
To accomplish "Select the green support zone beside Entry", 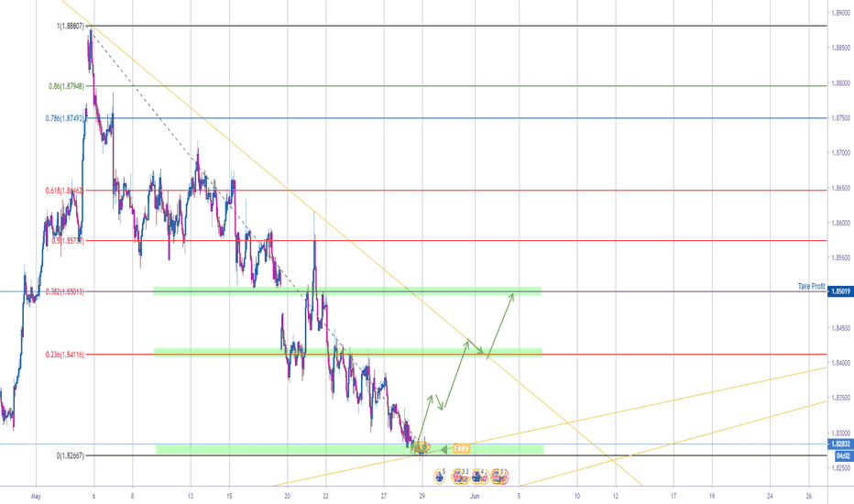I will (350, 449).
